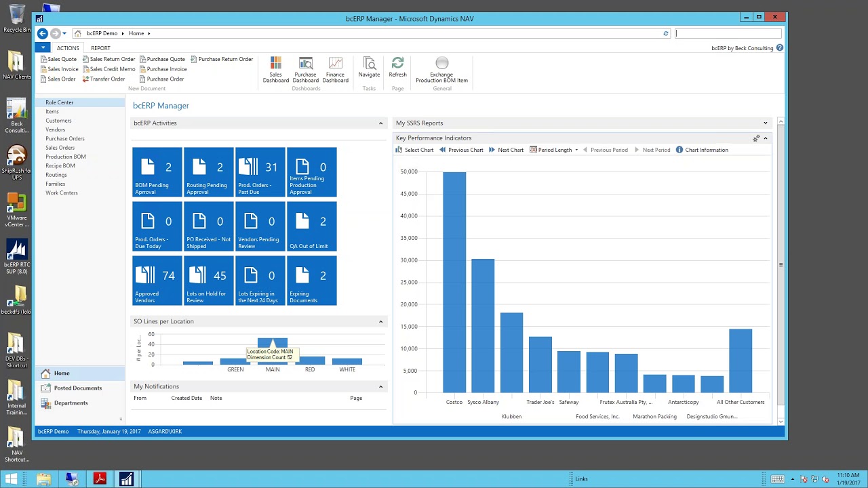
Task: Open QA Out of Limit tile
Action: coord(312,226)
